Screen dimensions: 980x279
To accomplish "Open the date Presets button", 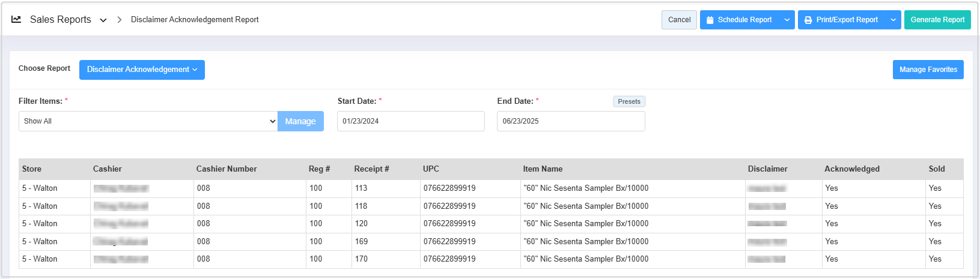I will click(629, 101).
